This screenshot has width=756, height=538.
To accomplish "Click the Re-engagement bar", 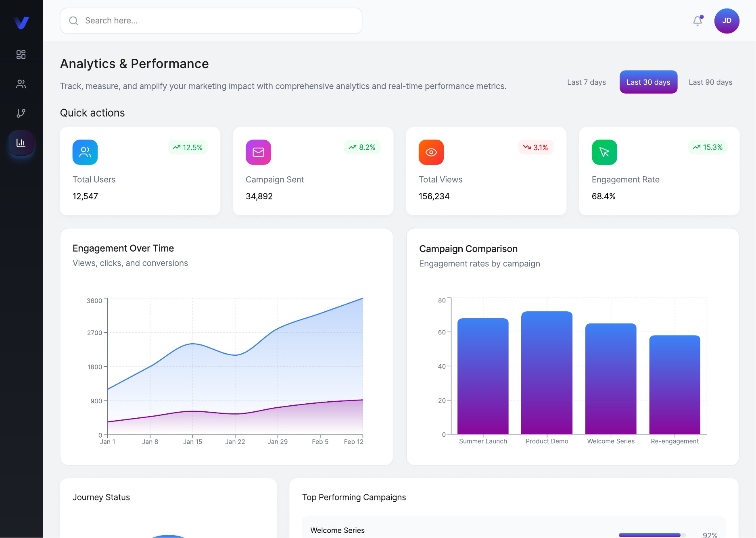I will pyautogui.click(x=675, y=385).
